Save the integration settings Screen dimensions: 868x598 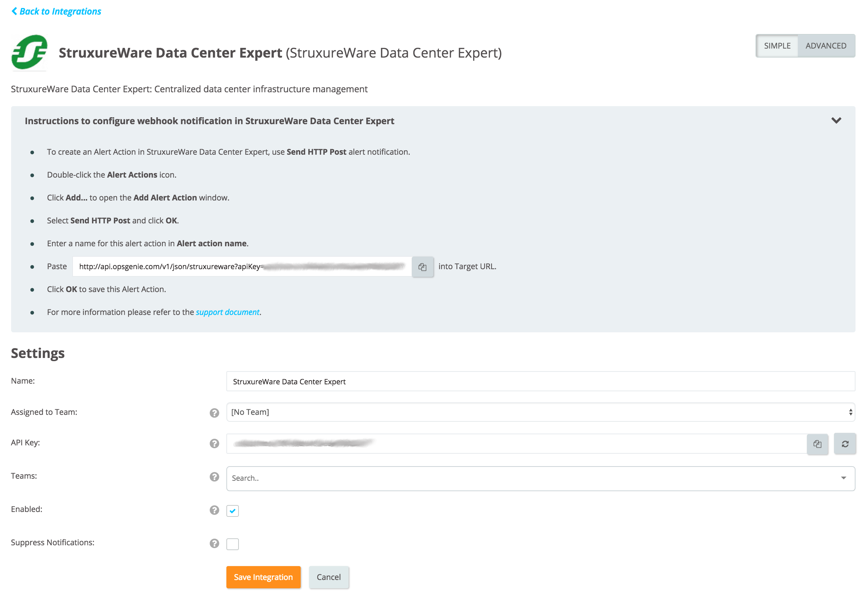tap(263, 577)
